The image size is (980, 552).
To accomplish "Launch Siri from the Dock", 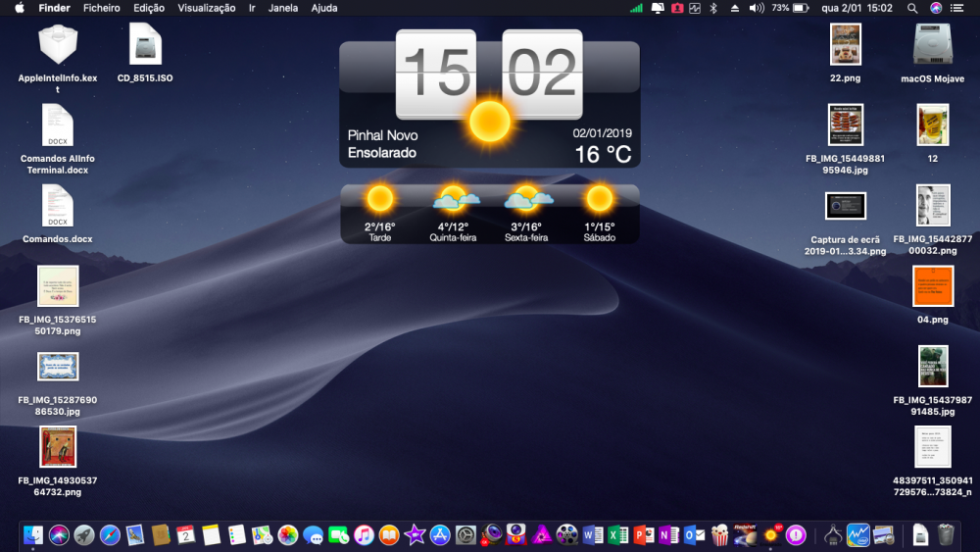I will click(59, 535).
